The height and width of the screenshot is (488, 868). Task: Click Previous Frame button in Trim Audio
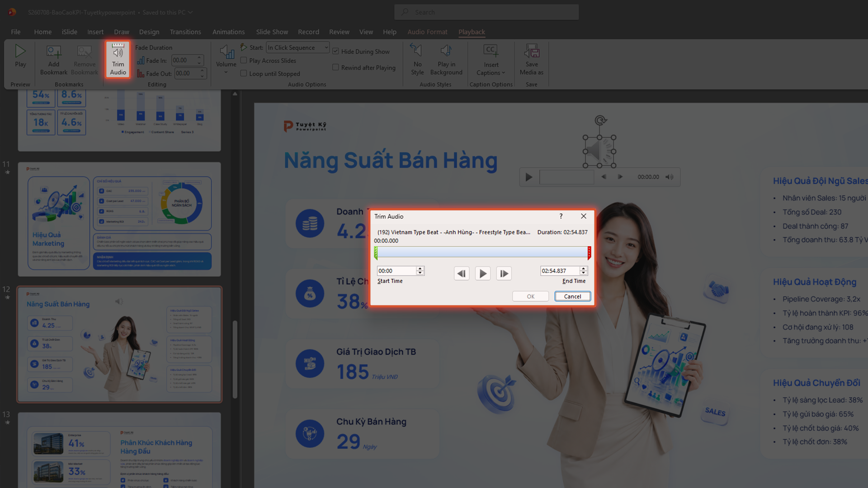(462, 273)
